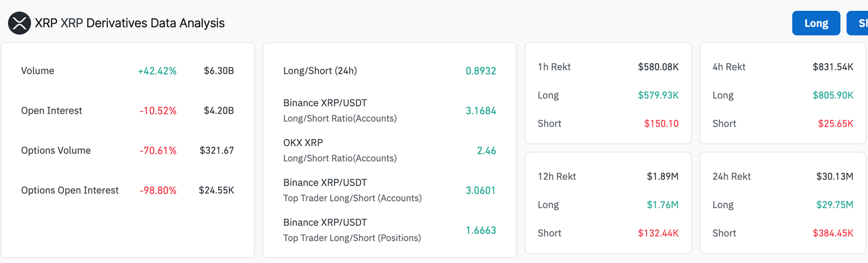Click the Open Interest -10.52% value
The height and width of the screenshot is (263, 868).
pyautogui.click(x=158, y=111)
